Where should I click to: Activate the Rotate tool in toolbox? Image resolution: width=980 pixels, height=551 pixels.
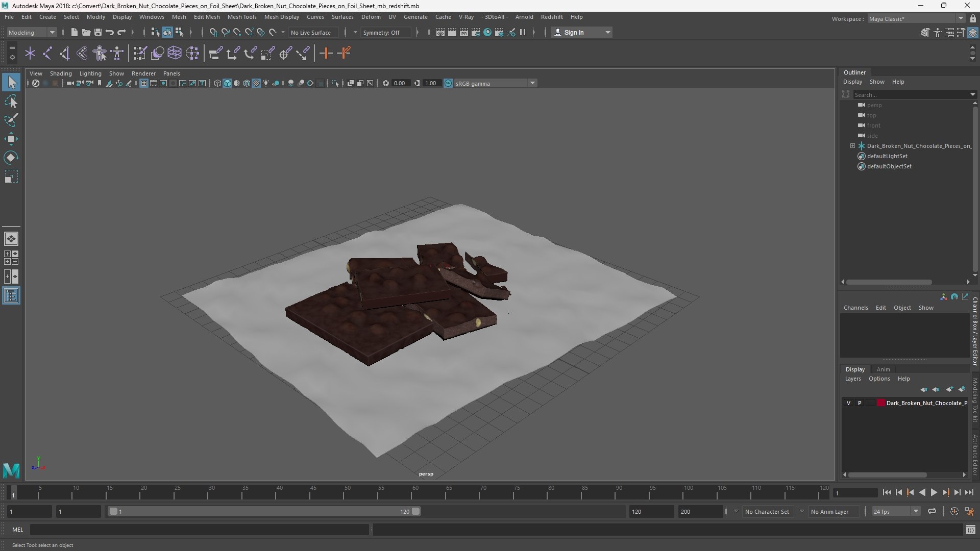pyautogui.click(x=11, y=158)
